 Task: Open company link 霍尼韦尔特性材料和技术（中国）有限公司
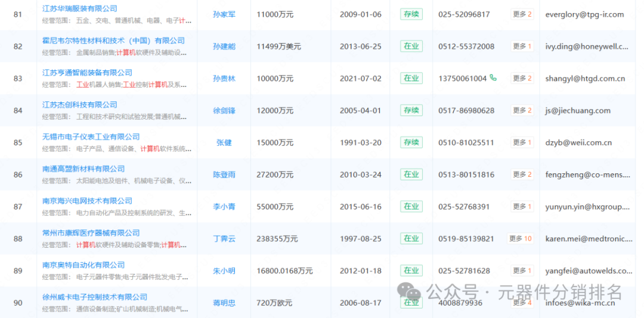tap(114, 40)
